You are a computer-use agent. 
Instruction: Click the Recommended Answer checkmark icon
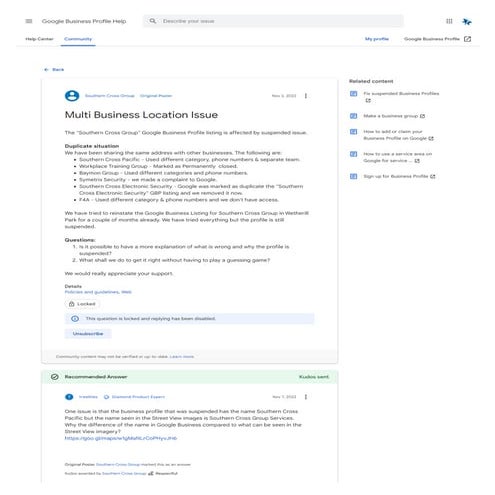coord(55,377)
